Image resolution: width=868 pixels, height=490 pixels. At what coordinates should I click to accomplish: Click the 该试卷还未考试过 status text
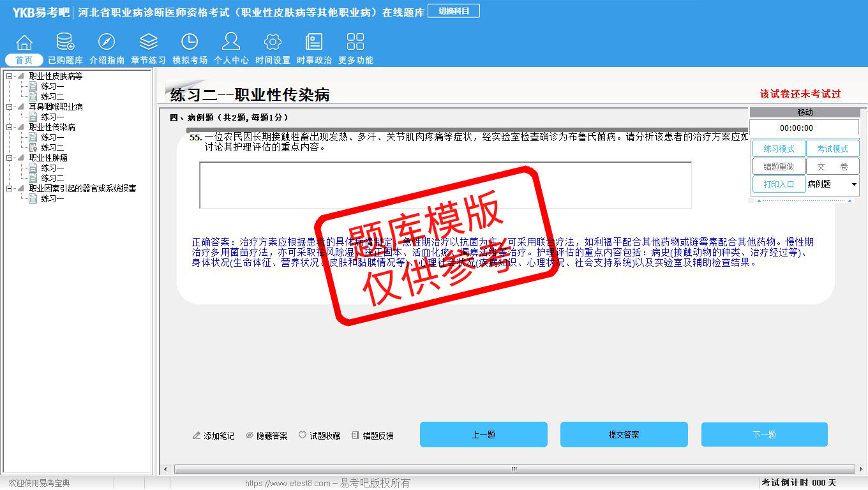click(x=800, y=94)
